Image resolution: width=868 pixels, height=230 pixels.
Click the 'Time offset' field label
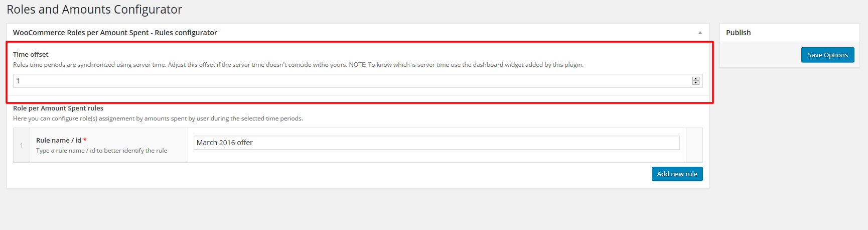(x=31, y=54)
